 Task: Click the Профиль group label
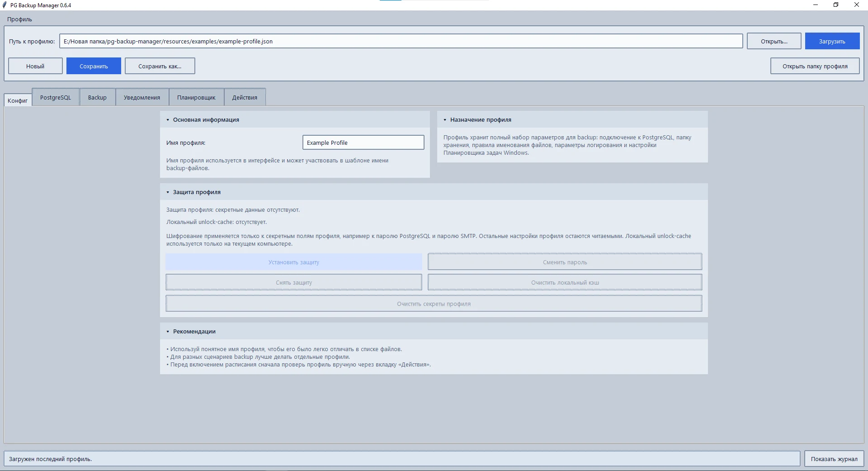pyautogui.click(x=19, y=19)
